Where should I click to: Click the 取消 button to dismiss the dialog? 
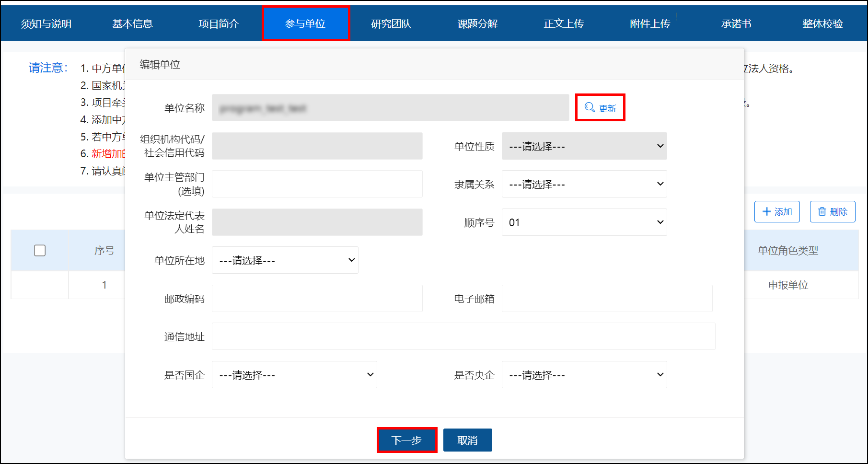tap(467, 440)
